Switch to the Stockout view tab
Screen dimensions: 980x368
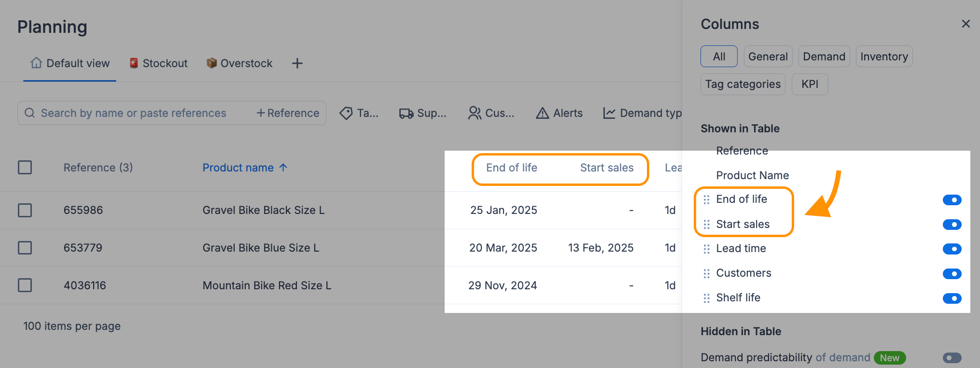[x=159, y=63]
